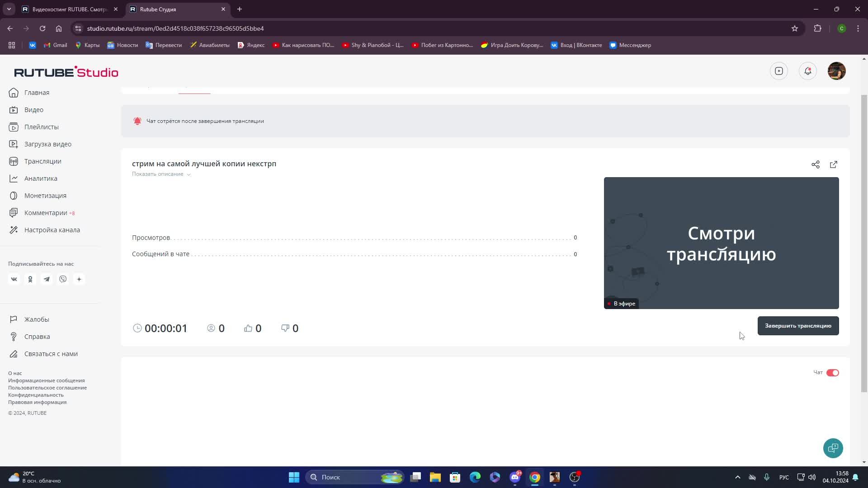Click the В эфире live badge
Image resolution: width=868 pixels, height=488 pixels.
click(x=622, y=304)
